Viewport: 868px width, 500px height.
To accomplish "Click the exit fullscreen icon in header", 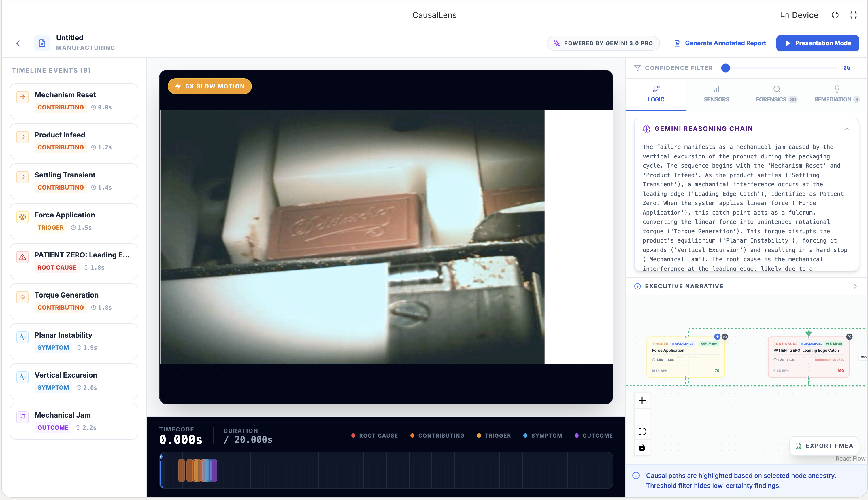I will (854, 15).
